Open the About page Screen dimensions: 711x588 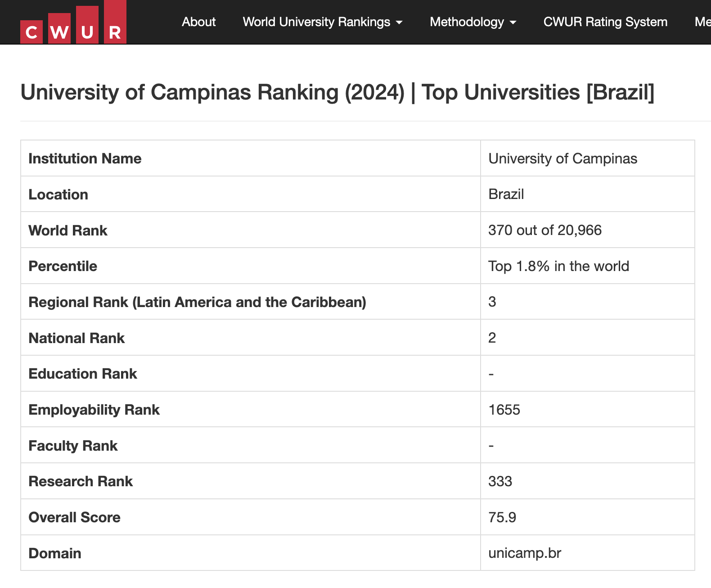click(x=198, y=22)
